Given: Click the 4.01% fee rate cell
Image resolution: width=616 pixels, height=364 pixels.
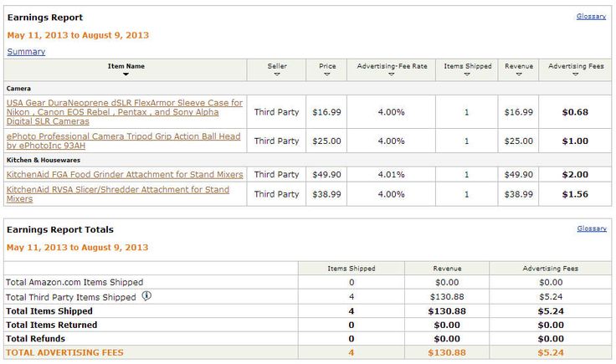Looking at the screenshot, I should 392,174.
